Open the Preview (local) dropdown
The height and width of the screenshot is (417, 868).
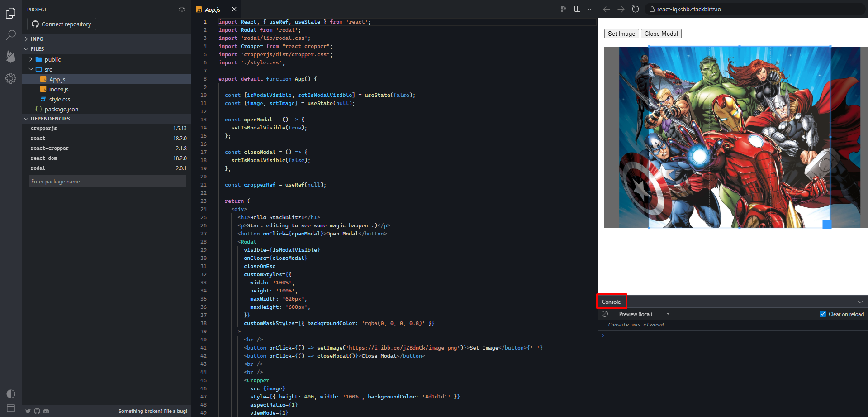pos(644,314)
